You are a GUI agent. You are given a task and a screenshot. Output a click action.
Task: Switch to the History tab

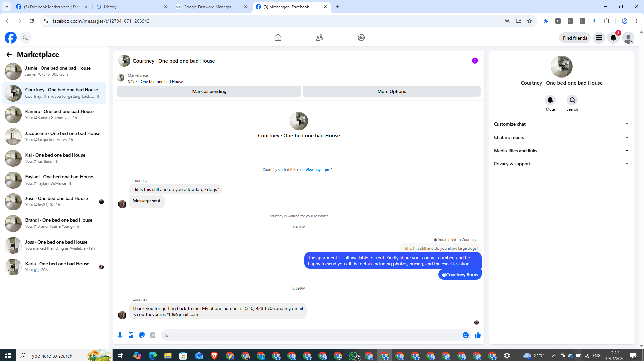point(131,7)
